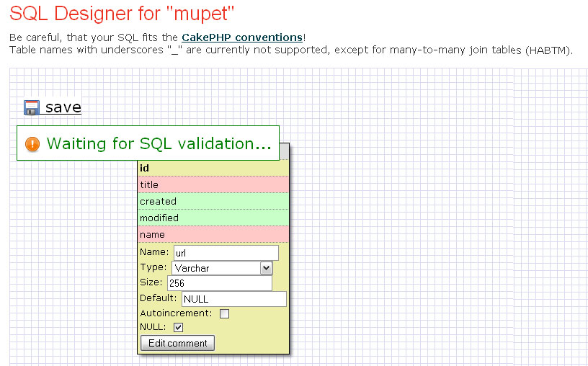Click the Default field showing NULL
588x366 pixels.
pos(233,299)
